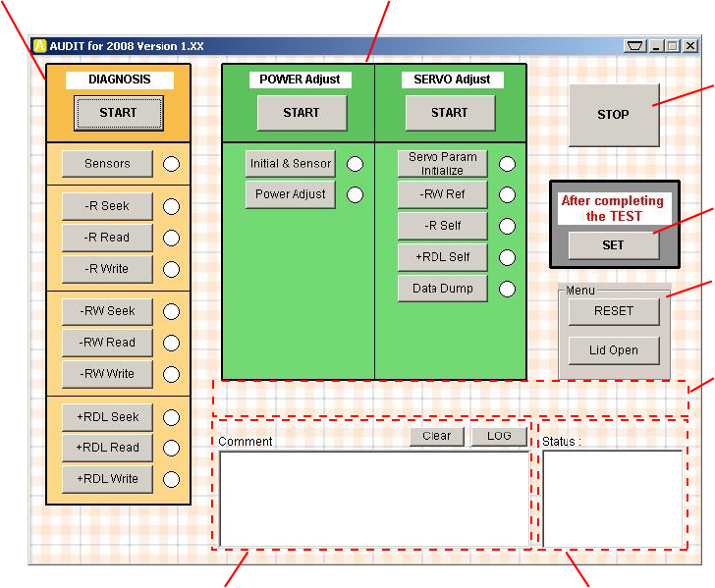
Task: Click the Lid Open button
Action: pos(614,350)
